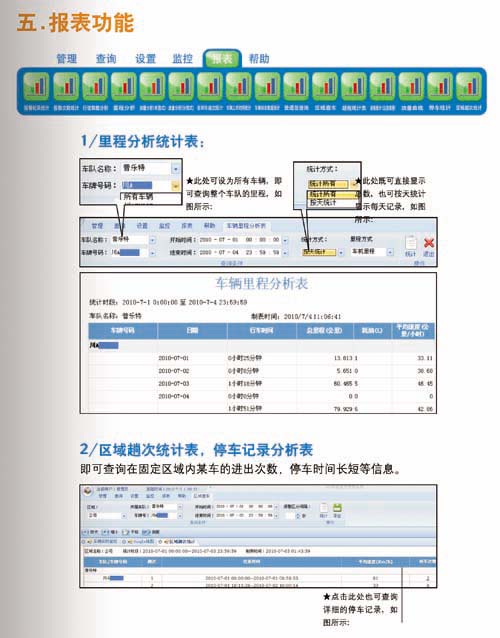Image resolution: width=500 pixels, height=638 pixels.
Task: Adjust the interval stepper arrows in lower window
Action: 298,516
